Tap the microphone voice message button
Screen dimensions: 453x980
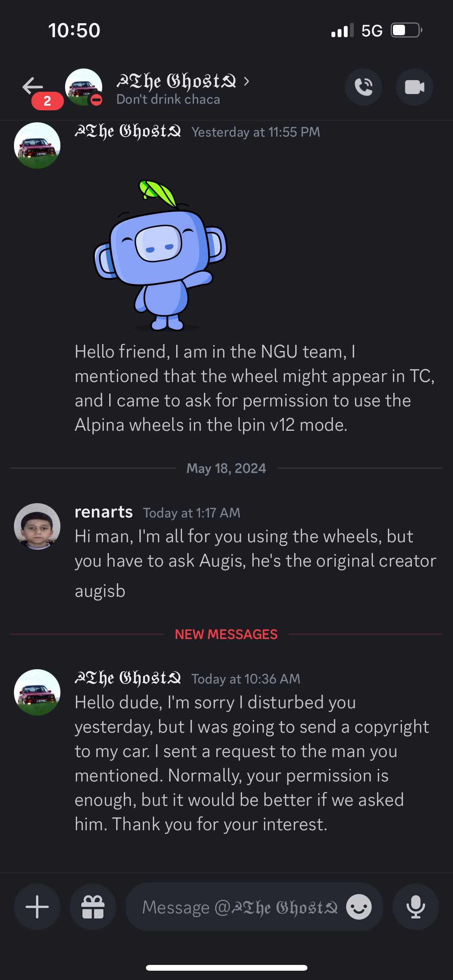(415, 907)
